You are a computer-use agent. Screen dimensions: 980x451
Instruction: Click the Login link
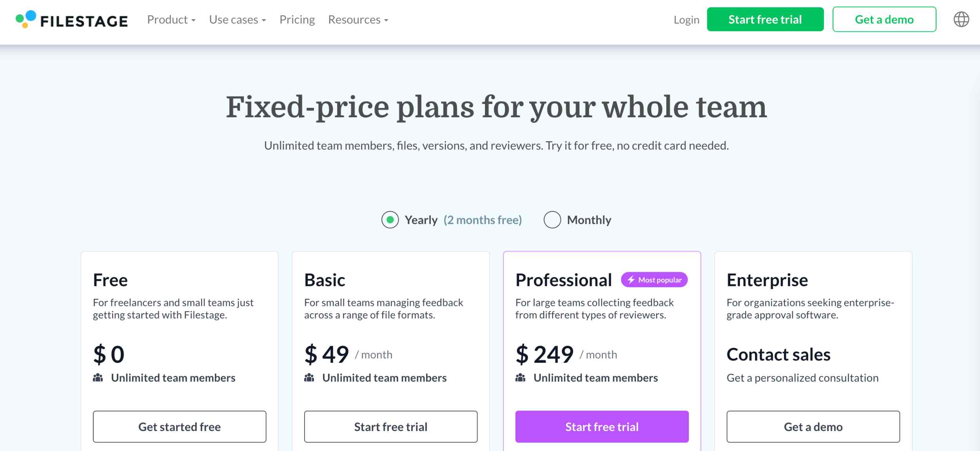coord(686,20)
